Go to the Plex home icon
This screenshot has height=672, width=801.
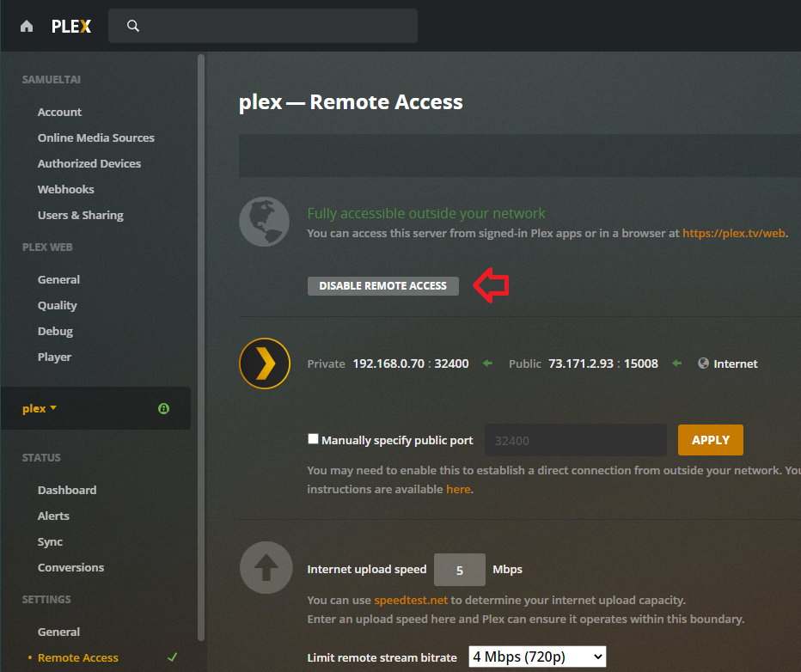click(x=27, y=26)
